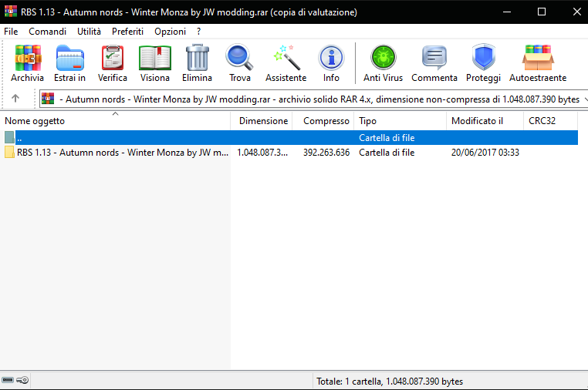Open the Preferiti menu
Viewport: 588px width, 390px height.
tap(127, 32)
